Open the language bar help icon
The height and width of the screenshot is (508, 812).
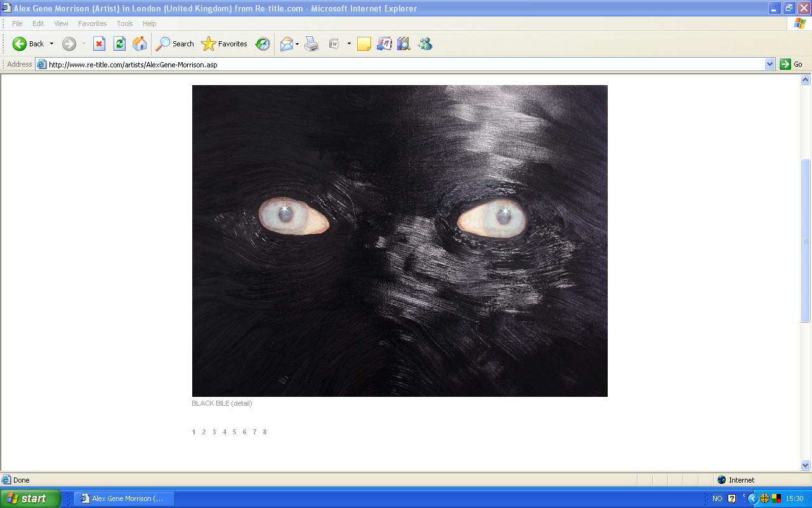pyautogui.click(x=732, y=498)
